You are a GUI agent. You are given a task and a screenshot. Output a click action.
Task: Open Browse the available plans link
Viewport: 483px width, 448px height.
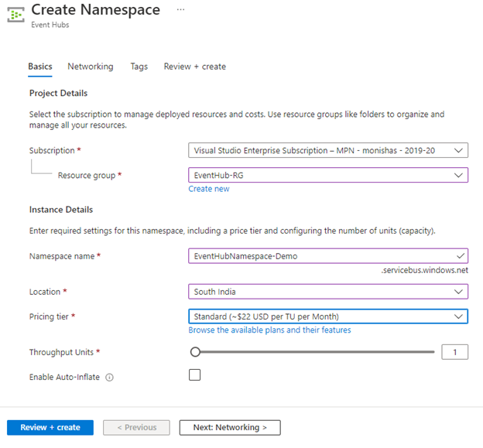269,330
